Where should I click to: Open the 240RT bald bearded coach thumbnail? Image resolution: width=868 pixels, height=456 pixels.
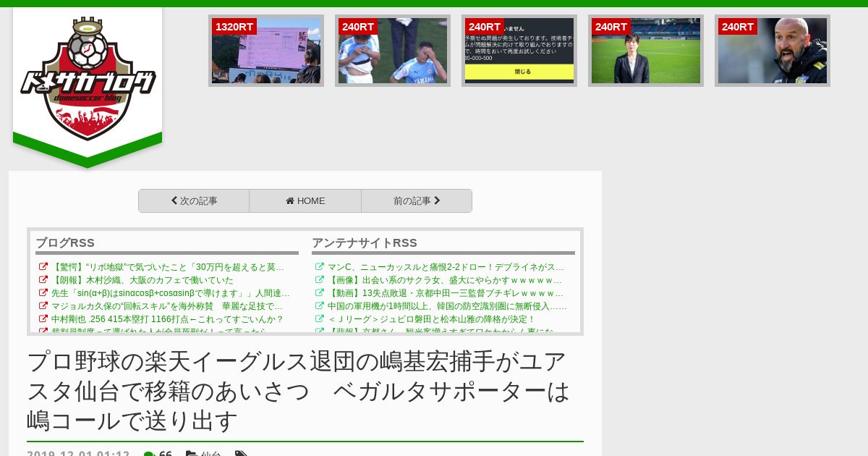click(x=773, y=51)
